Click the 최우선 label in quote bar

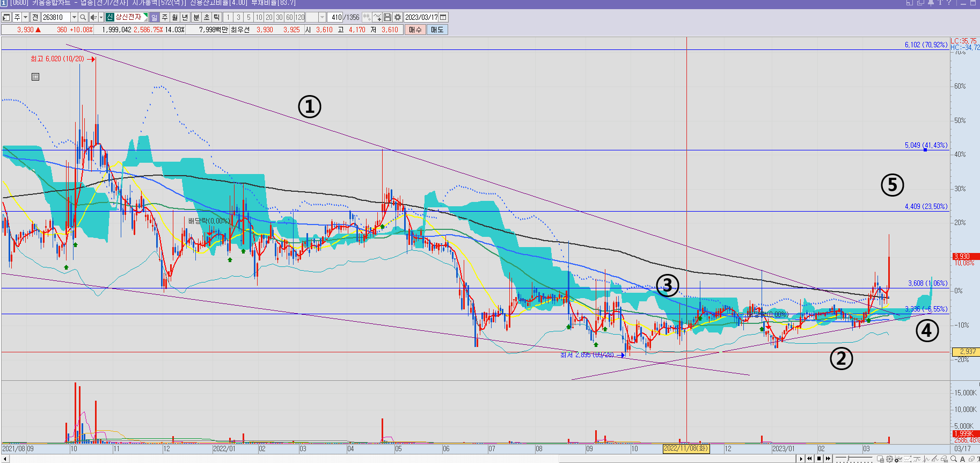(x=240, y=30)
